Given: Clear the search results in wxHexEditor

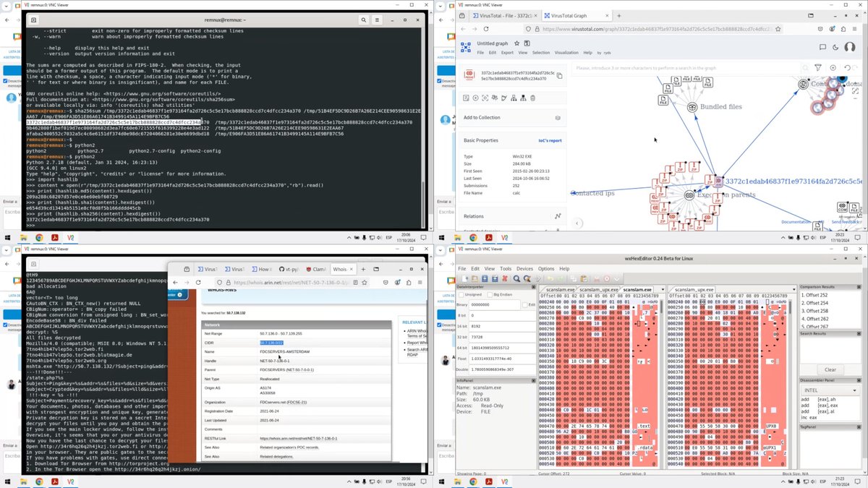Looking at the screenshot, I should pos(830,369).
